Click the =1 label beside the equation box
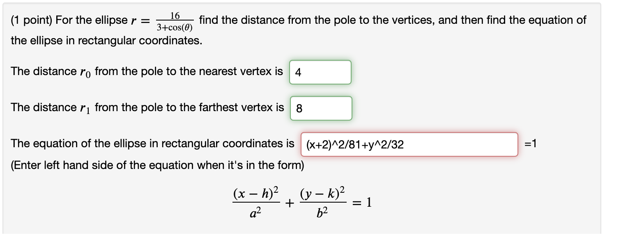Viewport: 644px width, 251px height. (530, 144)
